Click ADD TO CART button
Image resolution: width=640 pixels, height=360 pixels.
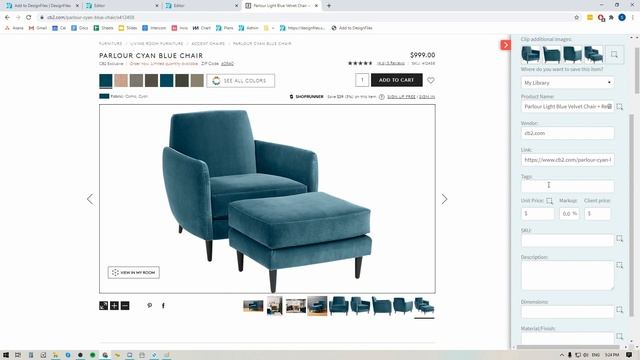(x=396, y=80)
